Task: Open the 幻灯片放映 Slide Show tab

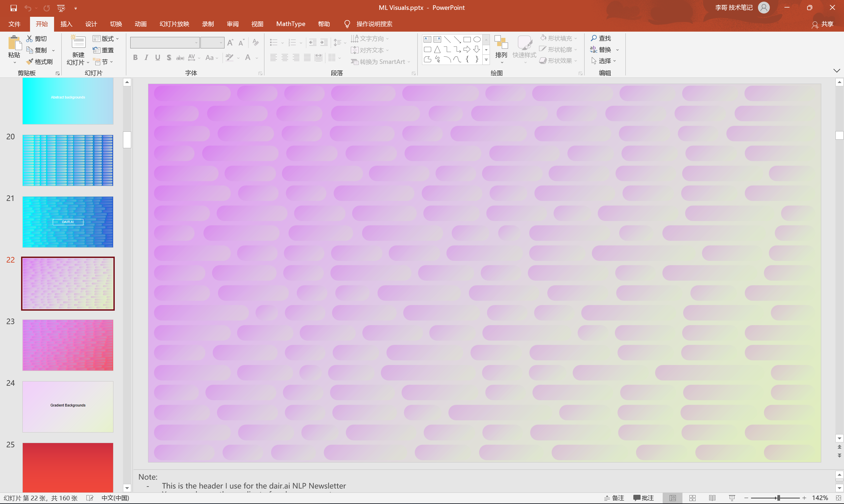Action: point(174,24)
